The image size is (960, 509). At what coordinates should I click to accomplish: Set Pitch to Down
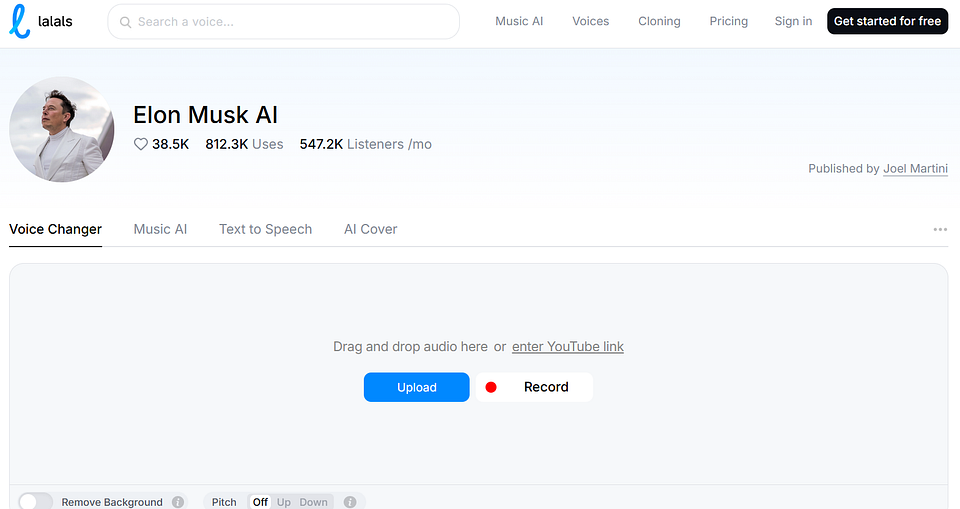(313, 502)
